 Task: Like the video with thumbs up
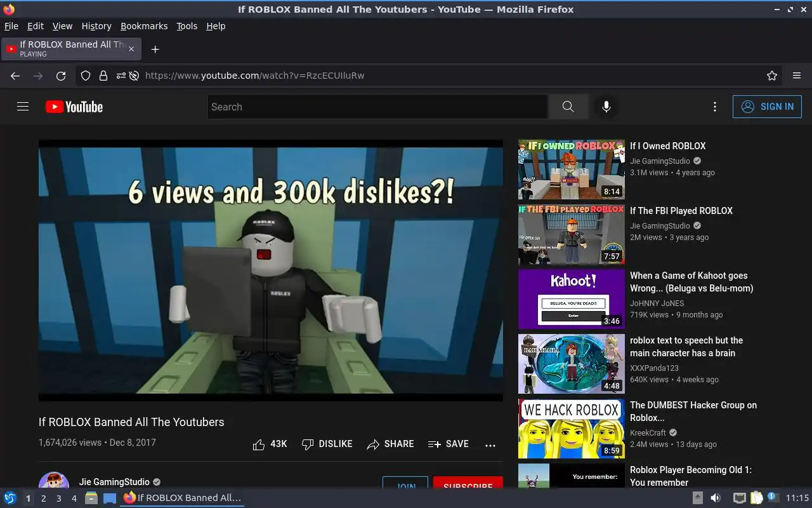pyautogui.click(x=270, y=444)
